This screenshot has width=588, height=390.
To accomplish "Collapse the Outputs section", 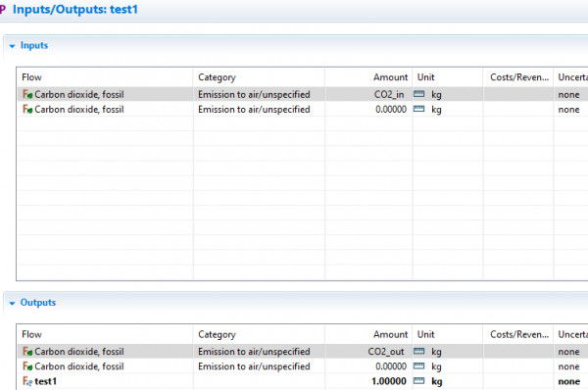I will click(x=12, y=303).
